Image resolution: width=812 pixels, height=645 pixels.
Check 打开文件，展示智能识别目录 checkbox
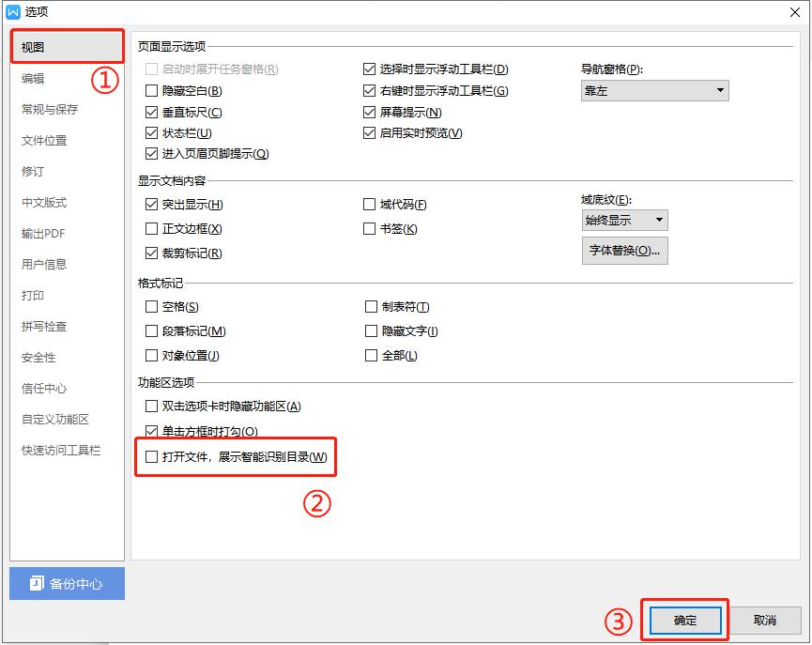click(151, 457)
